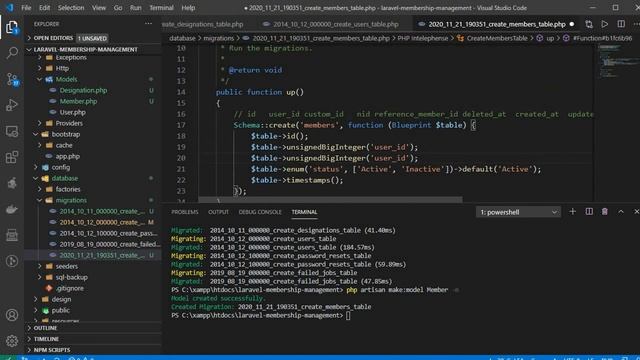The height and width of the screenshot is (360, 640).
Task: Open Member.php in the explorer
Action: (x=78, y=102)
